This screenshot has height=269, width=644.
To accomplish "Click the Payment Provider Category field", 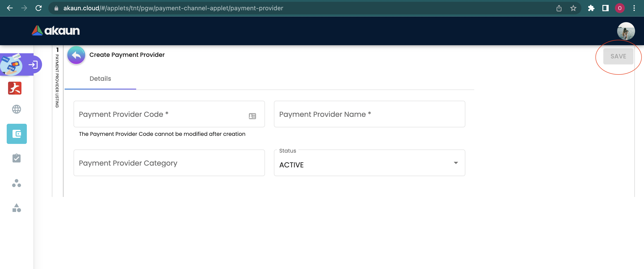I will [x=169, y=163].
